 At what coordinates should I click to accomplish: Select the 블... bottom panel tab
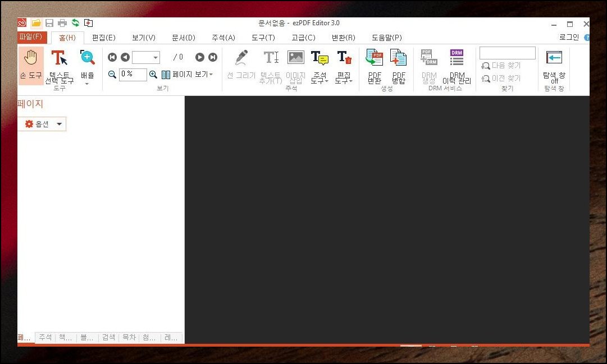pyautogui.click(x=86, y=338)
